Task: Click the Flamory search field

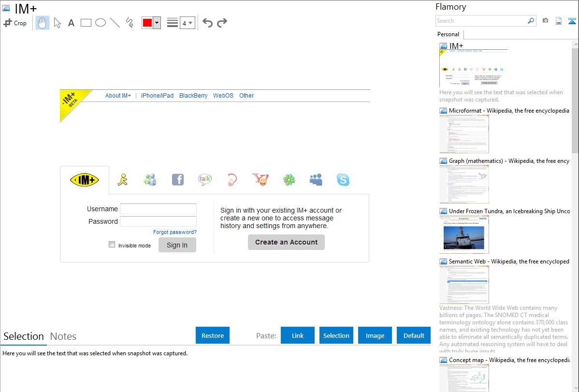Action: click(x=481, y=21)
